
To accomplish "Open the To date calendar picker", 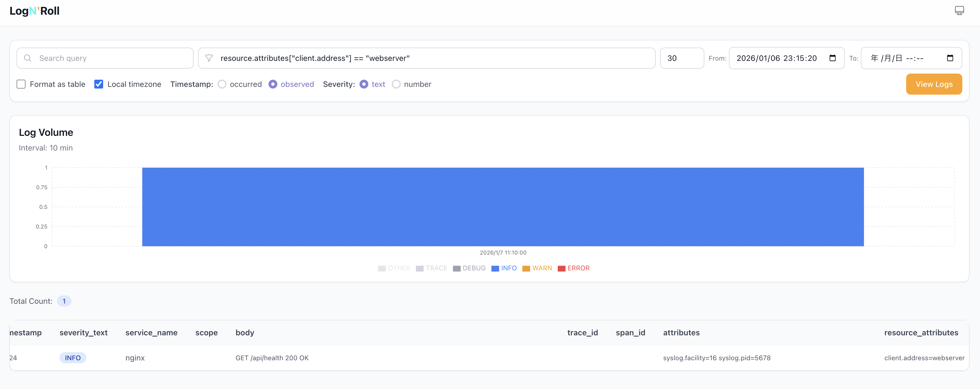I will click(x=950, y=58).
